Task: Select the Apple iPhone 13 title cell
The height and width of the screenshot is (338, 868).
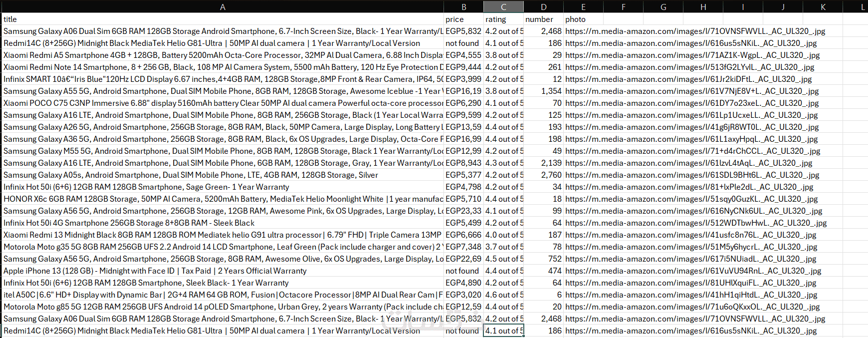Action: [x=223, y=271]
